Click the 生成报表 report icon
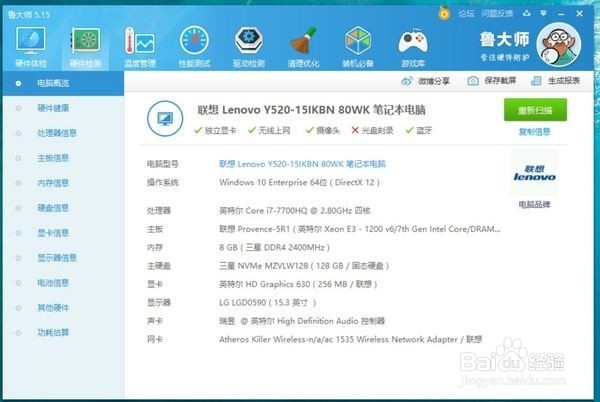The width and height of the screenshot is (600, 402). click(x=536, y=81)
